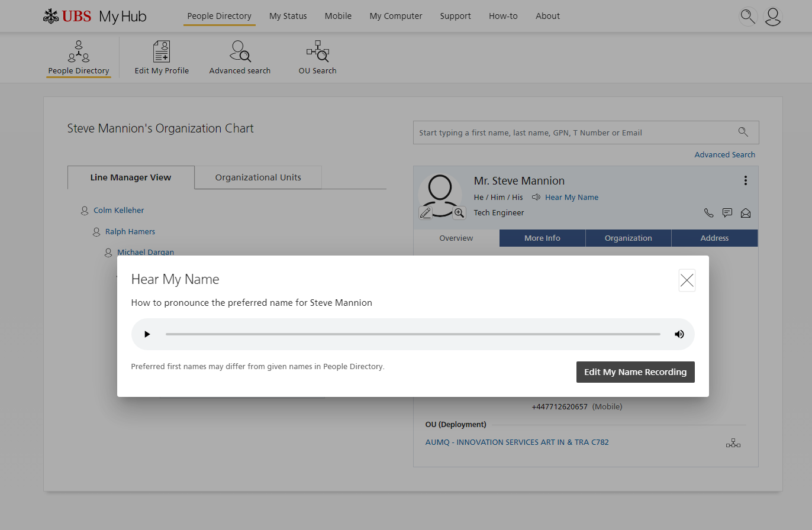Click the chat message icon
The width and height of the screenshot is (812, 530).
pyautogui.click(x=727, y=213)
